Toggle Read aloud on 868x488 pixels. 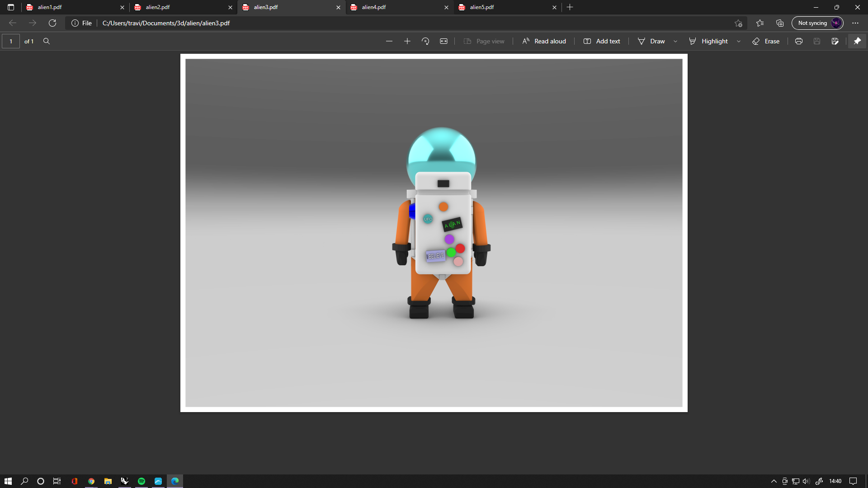point(544,41)
